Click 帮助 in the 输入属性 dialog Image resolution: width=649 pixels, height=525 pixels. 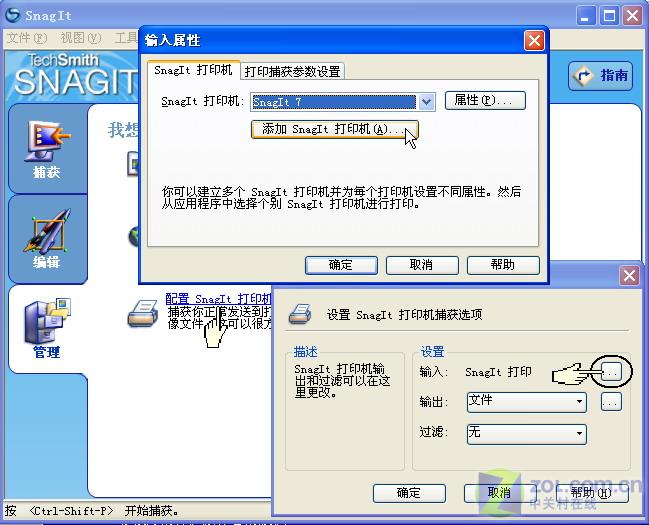click(x=503, y=265)
